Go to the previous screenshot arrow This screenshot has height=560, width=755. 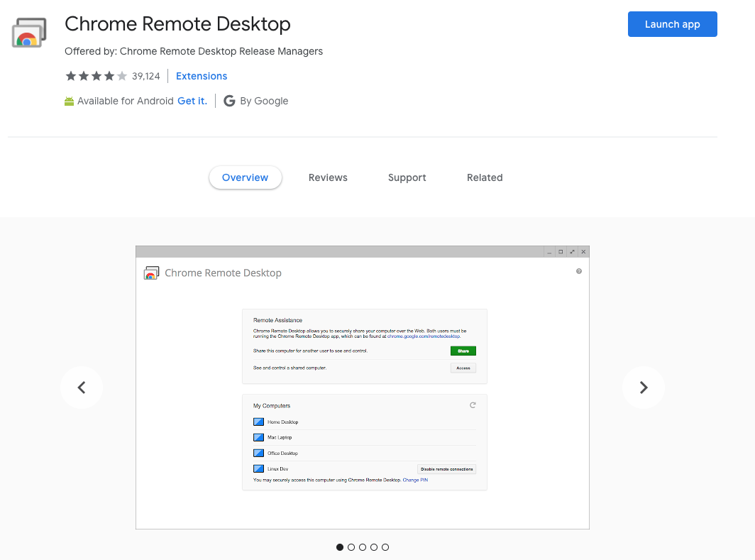tap(82, 388)
